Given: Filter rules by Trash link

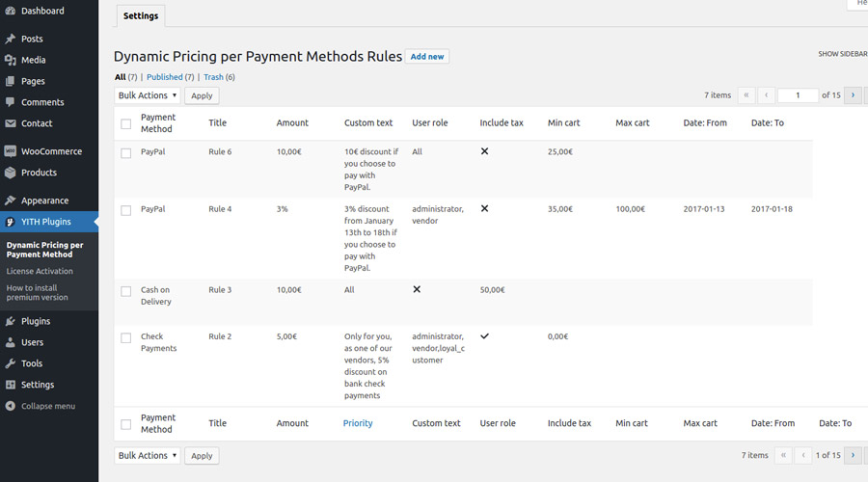Looking at the screenshot, I should point(213,77).
